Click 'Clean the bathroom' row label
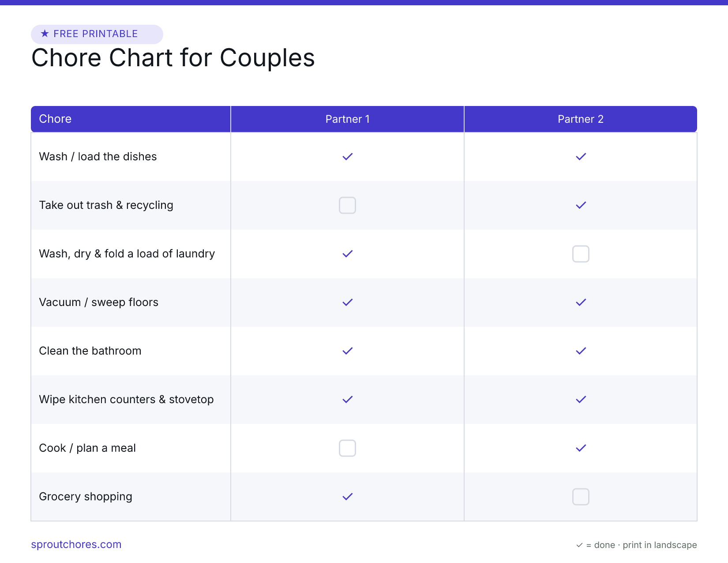 (x=90, y=351)
